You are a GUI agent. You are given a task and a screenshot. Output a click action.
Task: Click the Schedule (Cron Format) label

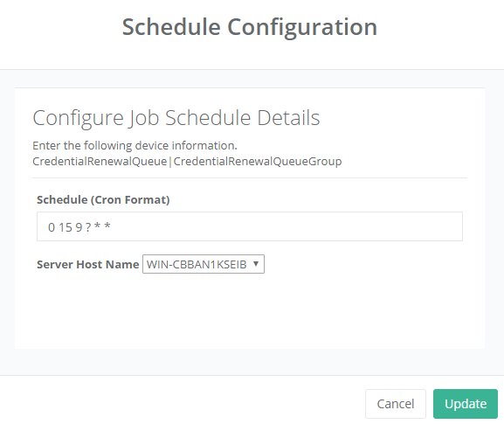103,200
